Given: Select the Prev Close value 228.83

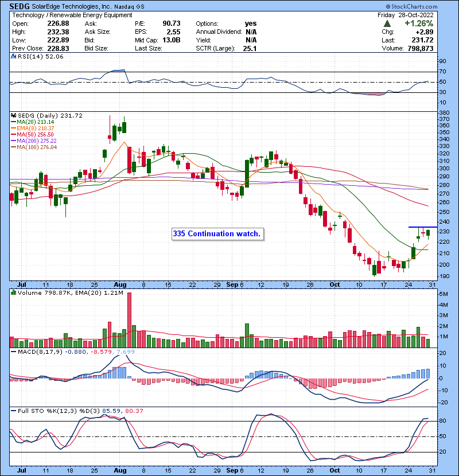Looking at the screenshot, I should (x=58, y=49).
